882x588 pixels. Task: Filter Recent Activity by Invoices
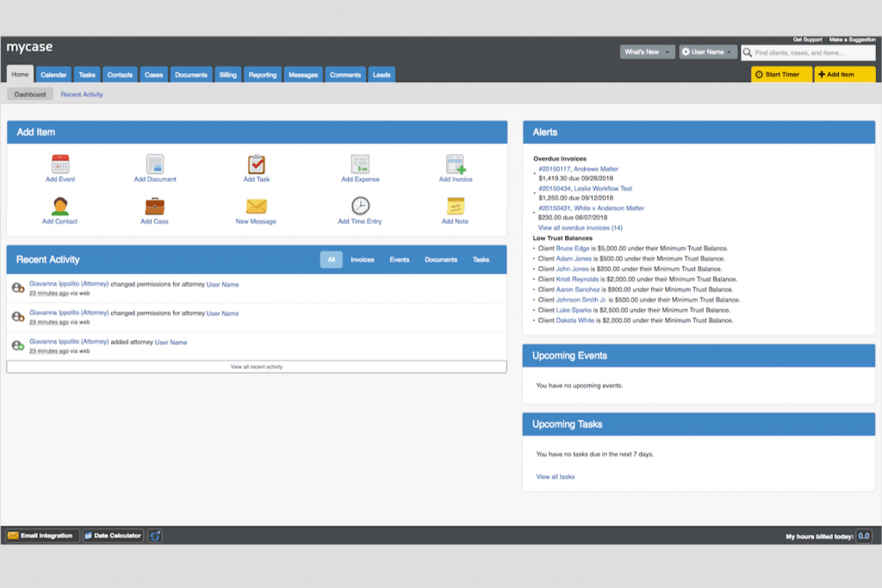(362, 259)
